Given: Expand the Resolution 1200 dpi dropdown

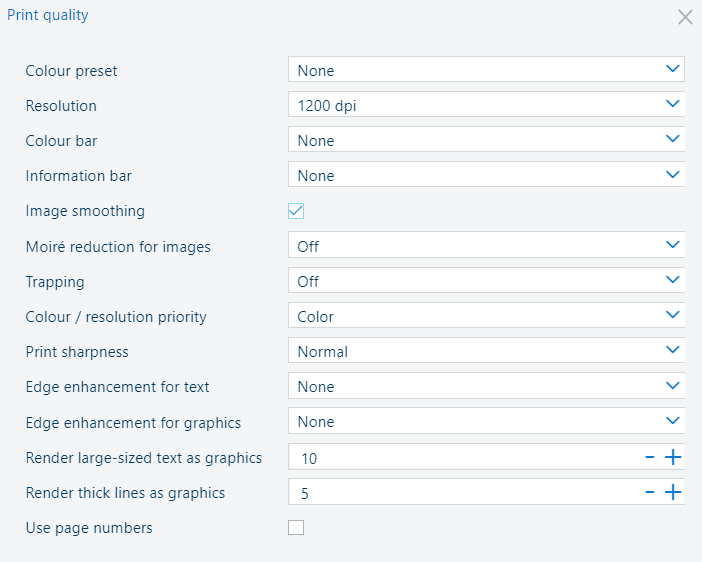Looking at the screenshot, I should pyautogui.click(x=486, y=104).
